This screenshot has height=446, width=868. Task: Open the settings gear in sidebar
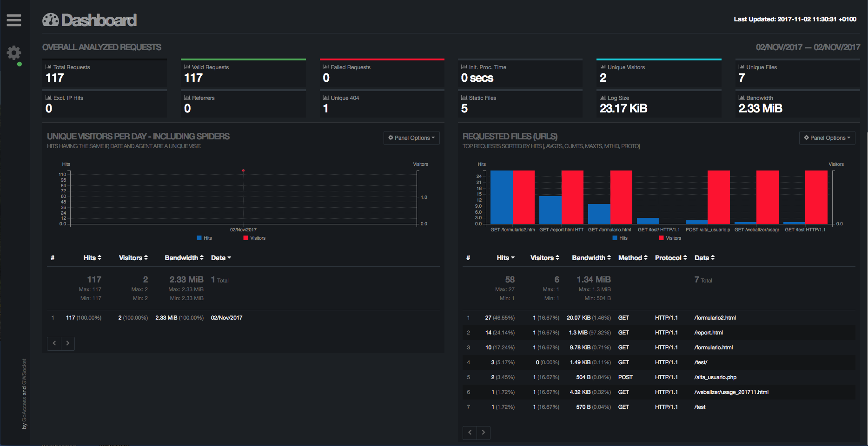point(14,52)
